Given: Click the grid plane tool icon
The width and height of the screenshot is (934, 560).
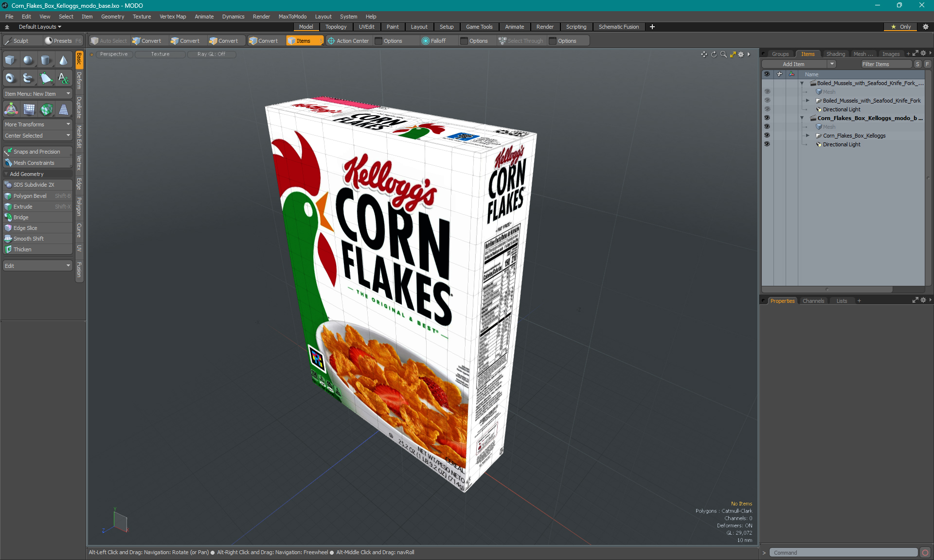Looking at the screenshot, I should point(29,109).
